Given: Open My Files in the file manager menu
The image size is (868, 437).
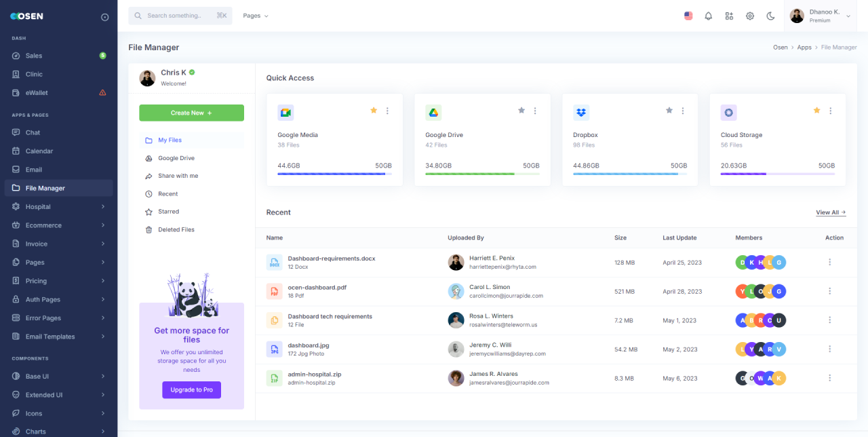Looking at the screenshot, I should click(169, 139).
